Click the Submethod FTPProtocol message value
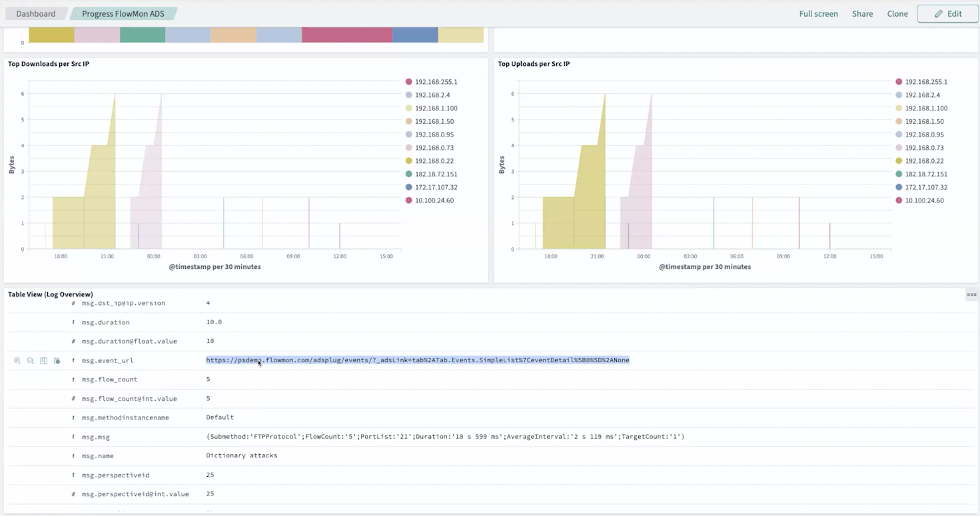 click(x=446, y=437)
